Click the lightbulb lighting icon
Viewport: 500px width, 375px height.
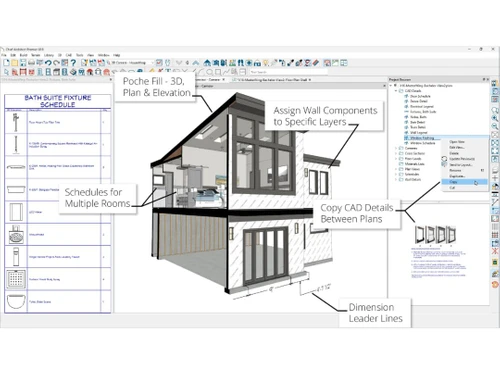266,63
